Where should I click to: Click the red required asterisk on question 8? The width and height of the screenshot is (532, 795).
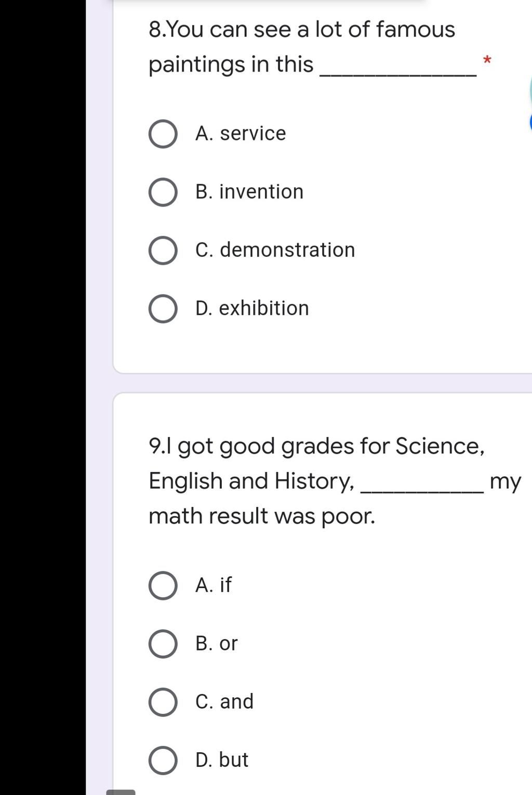tap(487, 61)
